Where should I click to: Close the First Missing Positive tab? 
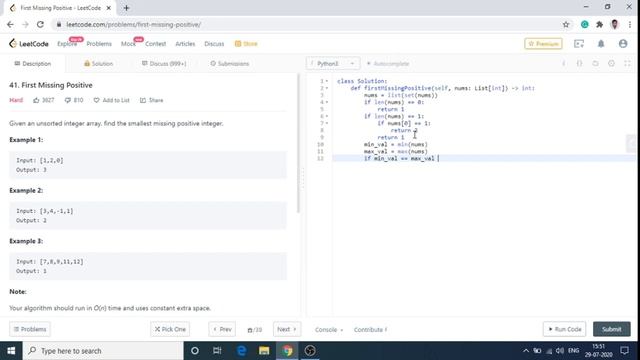coord(109,8)
